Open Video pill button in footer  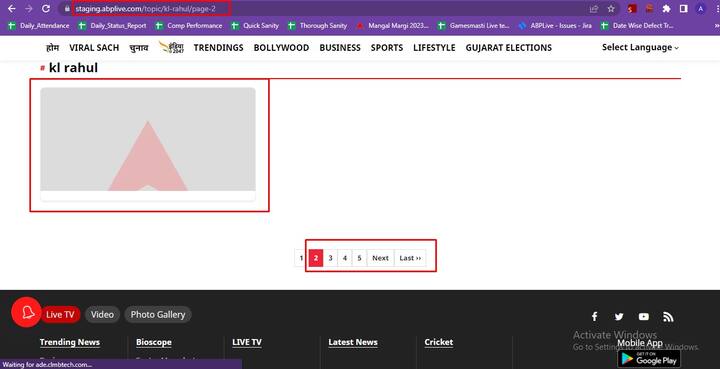click(102, 314)
